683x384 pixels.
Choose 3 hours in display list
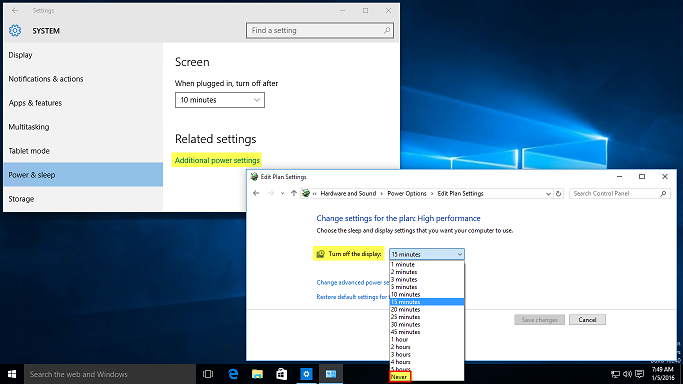tap(427, 354)
